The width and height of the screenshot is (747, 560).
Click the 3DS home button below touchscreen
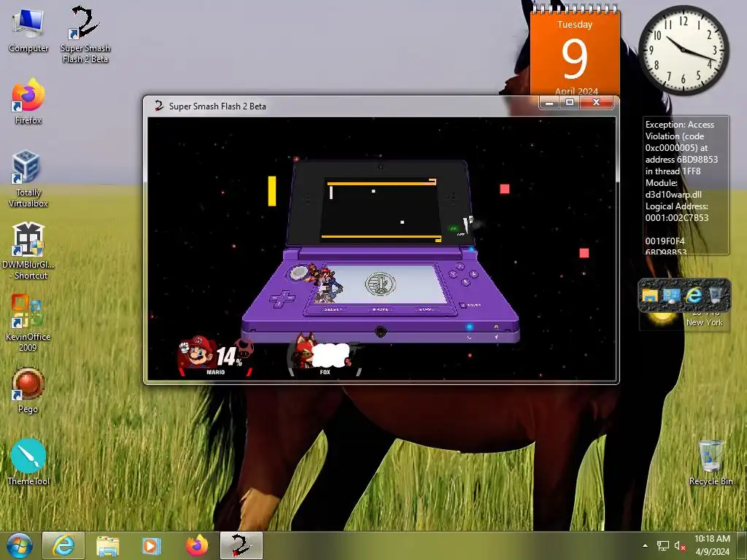[379, 309]
